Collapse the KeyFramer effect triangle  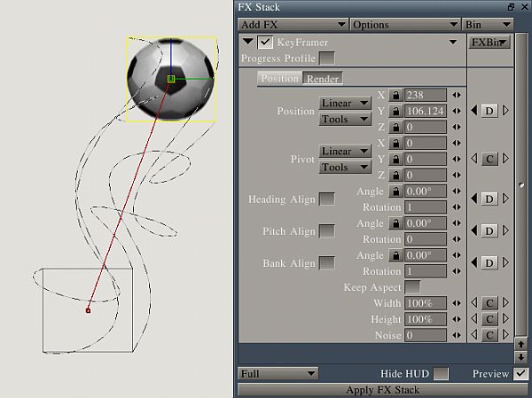click(x=248, y=42)
